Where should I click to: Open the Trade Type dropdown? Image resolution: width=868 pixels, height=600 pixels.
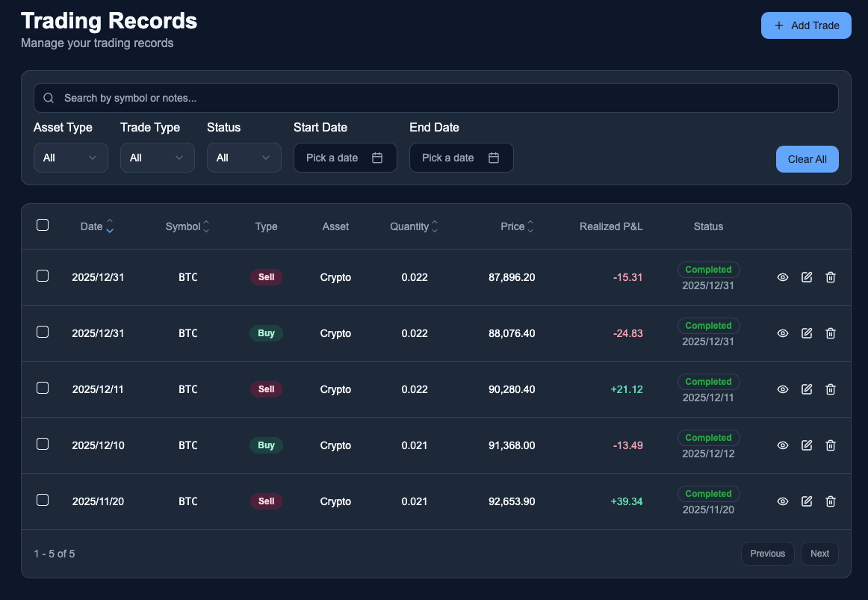(157, 158)
